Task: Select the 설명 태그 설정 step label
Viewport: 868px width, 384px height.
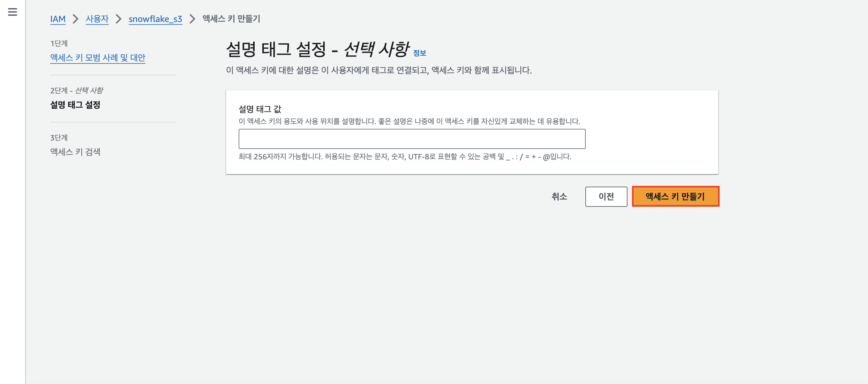Action: 75,105
